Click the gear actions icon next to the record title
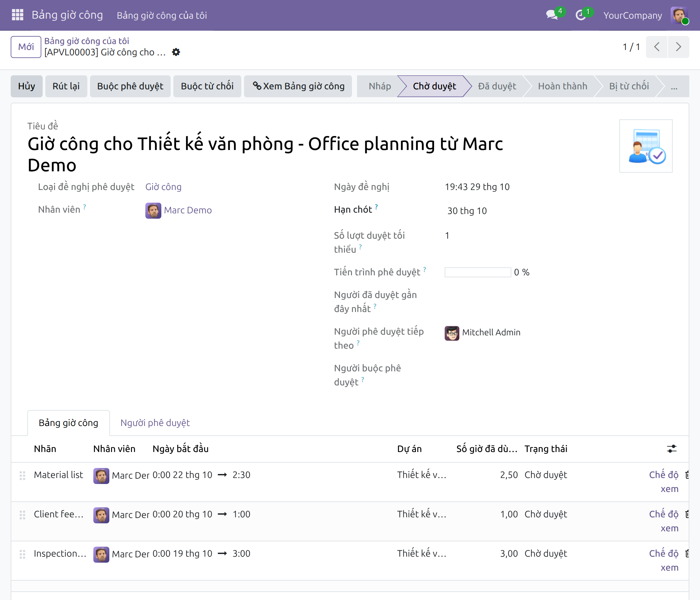700x600 pixels. click(176, 52)
